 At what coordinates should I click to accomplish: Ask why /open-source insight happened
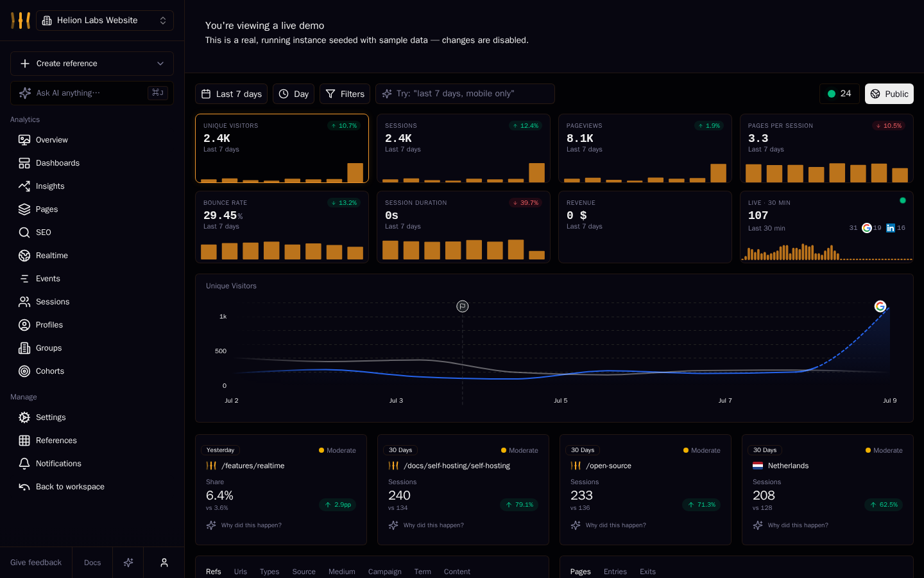pyautogui.click(x=608, y=525)
